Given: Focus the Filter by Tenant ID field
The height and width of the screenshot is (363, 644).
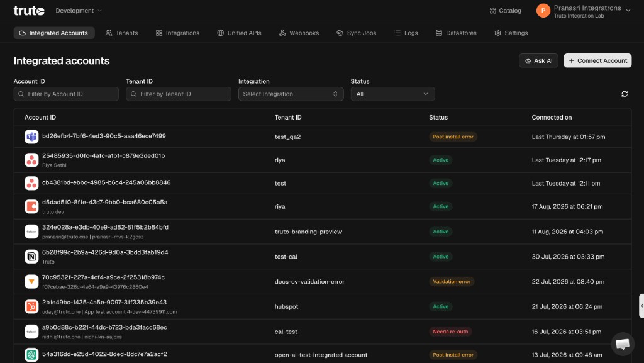Looking at the screenshot, I should [178, 94].
